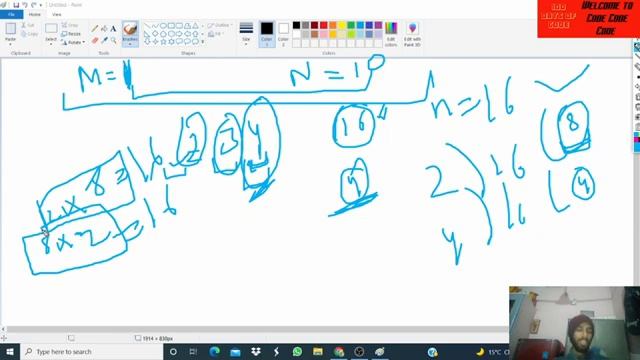Pick the Right arrow shape
This screenshot has height=360, width=640.
[x=179, y=33]
